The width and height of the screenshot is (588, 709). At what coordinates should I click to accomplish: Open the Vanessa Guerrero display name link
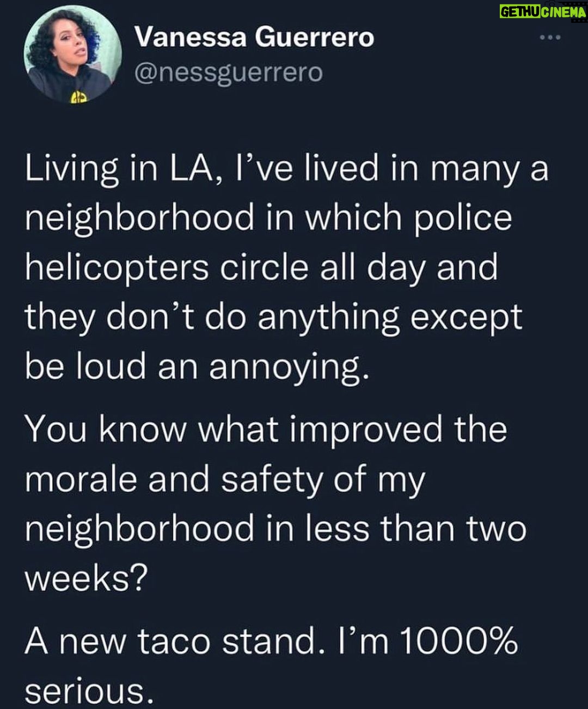point(254,38)
